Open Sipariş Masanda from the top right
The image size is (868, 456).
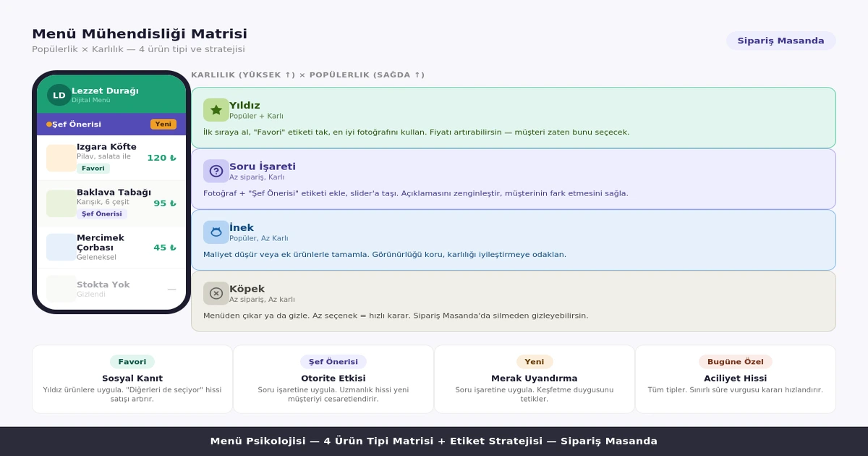point(780,41)
